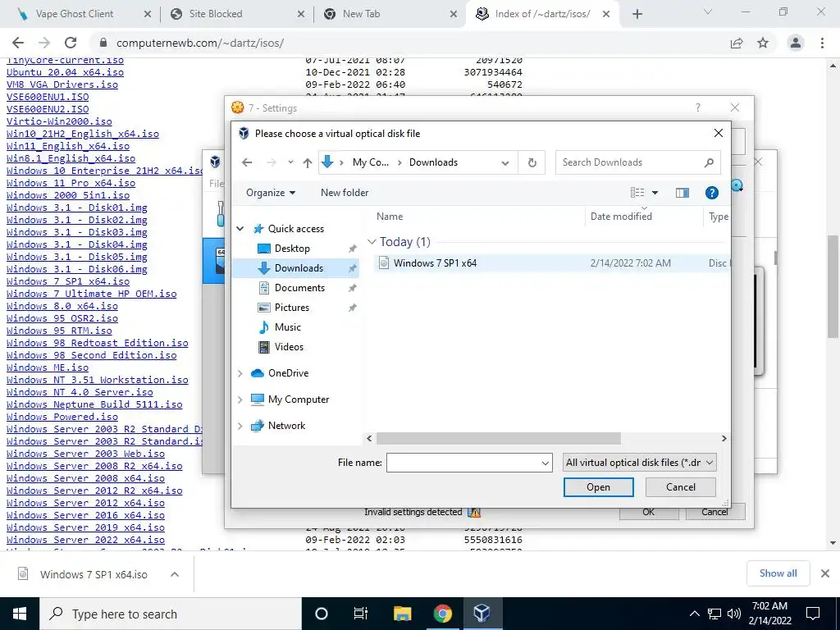The width and height of the screenshot is (840, 630).
Task: Switch to VirtualBox on taskbar
Action: click(482, 614)
